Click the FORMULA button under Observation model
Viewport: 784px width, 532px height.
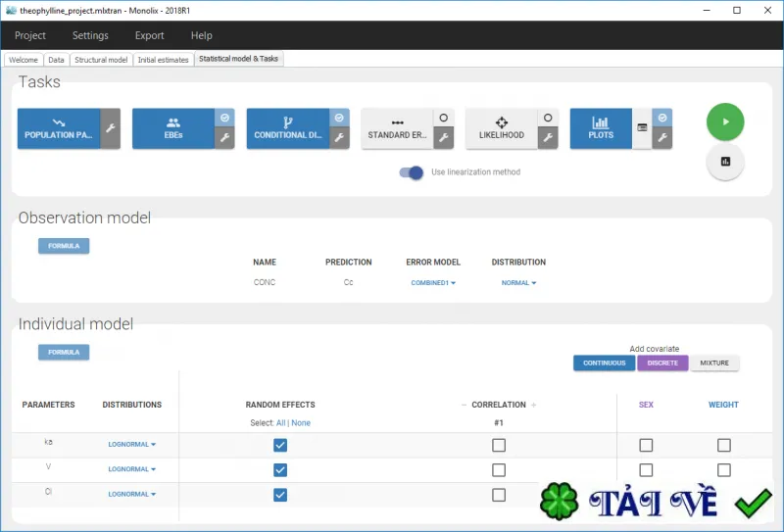64,246
